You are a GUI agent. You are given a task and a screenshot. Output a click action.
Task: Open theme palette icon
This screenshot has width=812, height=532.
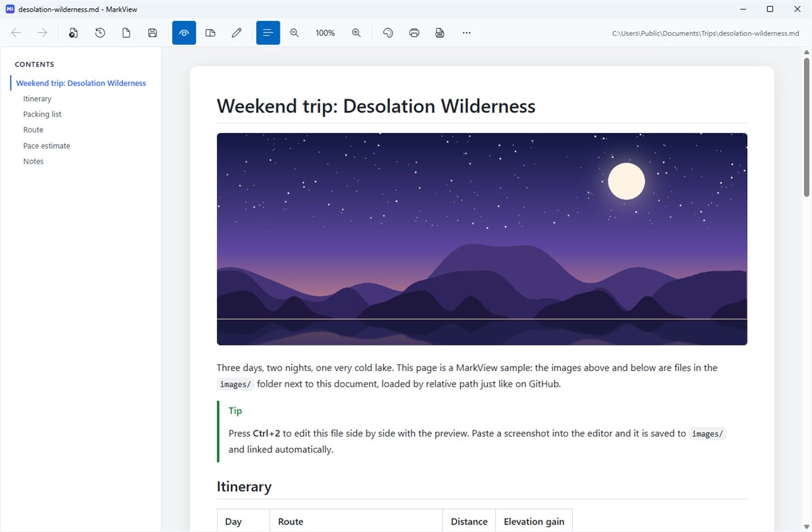(x=388, y=32)
